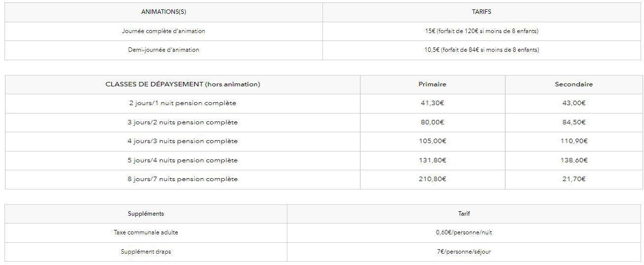Screen dimensions: 644x265
Task: Select the Journée complète d'animation row
Action: 323,31
